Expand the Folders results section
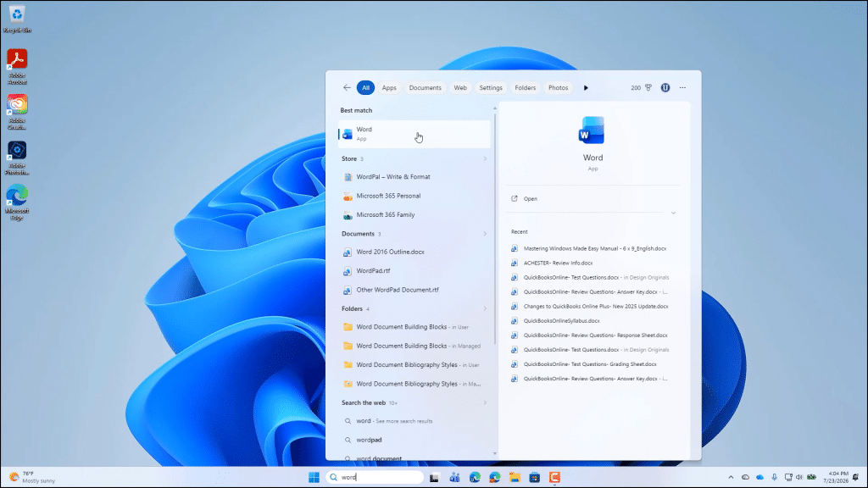Image resolution: width=868 pixels, height=488 pixels. (x=485, y=308)
